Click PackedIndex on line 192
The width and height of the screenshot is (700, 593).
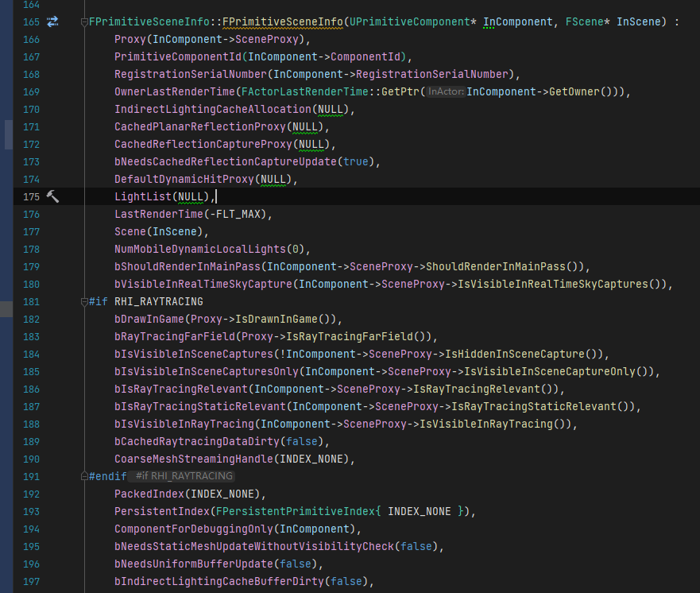pos(149,494)
